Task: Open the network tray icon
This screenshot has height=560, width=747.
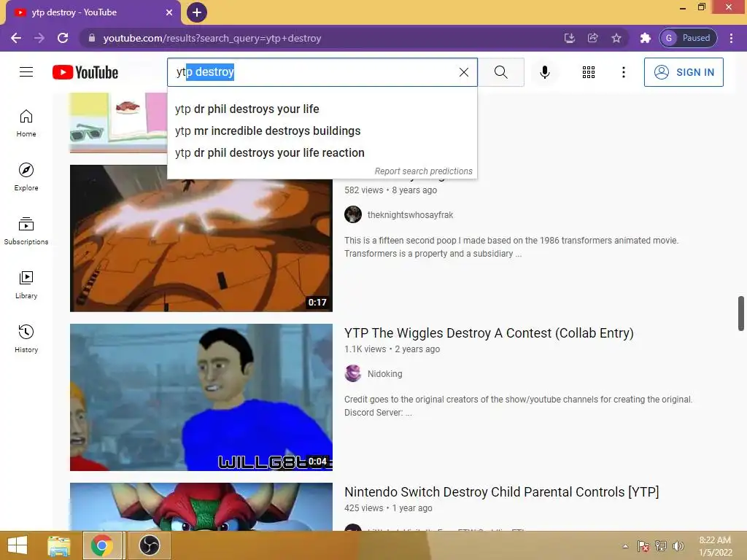Action: (x=660, y=546)
